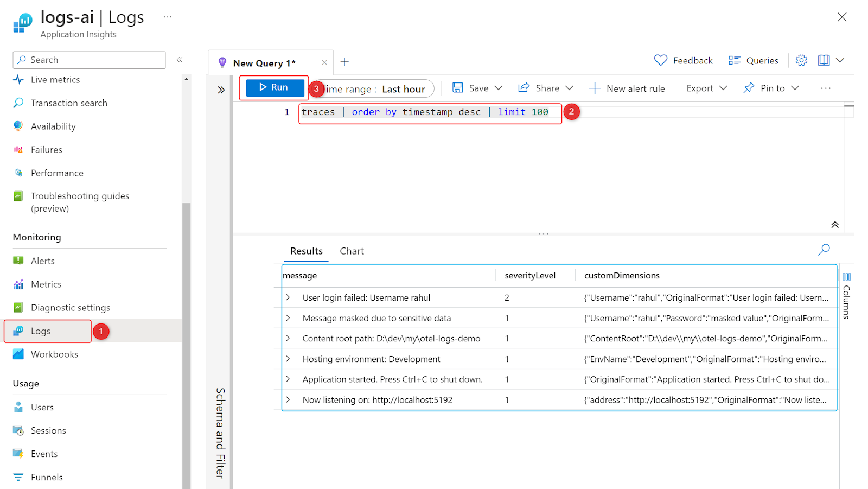Open the Save dropdown

coord(478,88)
